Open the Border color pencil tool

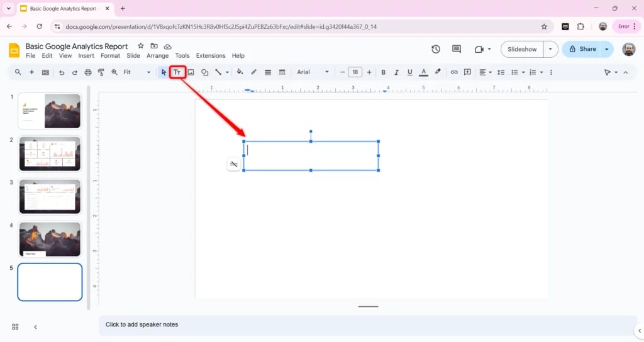[254, 72]
